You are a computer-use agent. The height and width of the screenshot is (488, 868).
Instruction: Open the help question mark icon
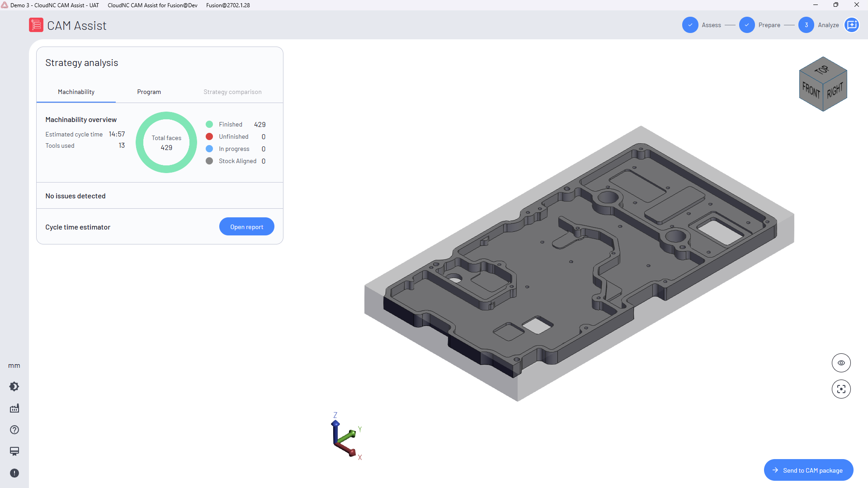pyautogui.click(x=14, y=430)
